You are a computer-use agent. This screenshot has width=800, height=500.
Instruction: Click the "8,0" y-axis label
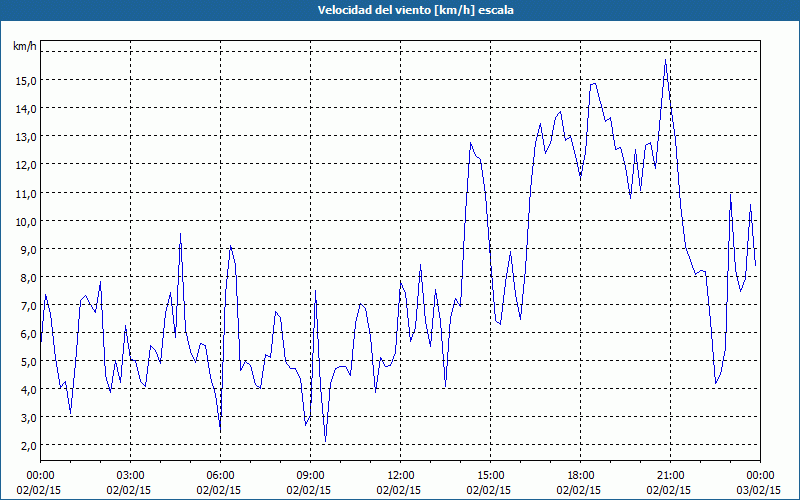[29, 278]
